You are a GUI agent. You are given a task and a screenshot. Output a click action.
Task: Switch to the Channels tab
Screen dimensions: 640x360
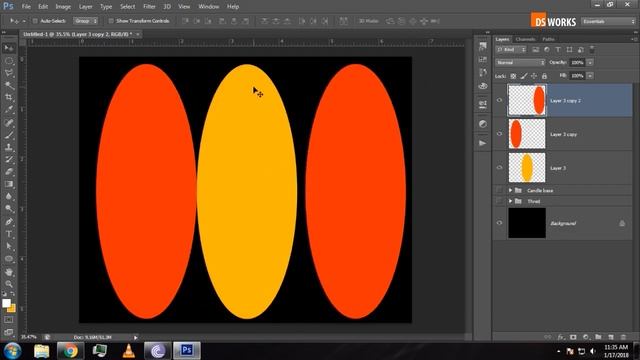(x=525, y=39)
